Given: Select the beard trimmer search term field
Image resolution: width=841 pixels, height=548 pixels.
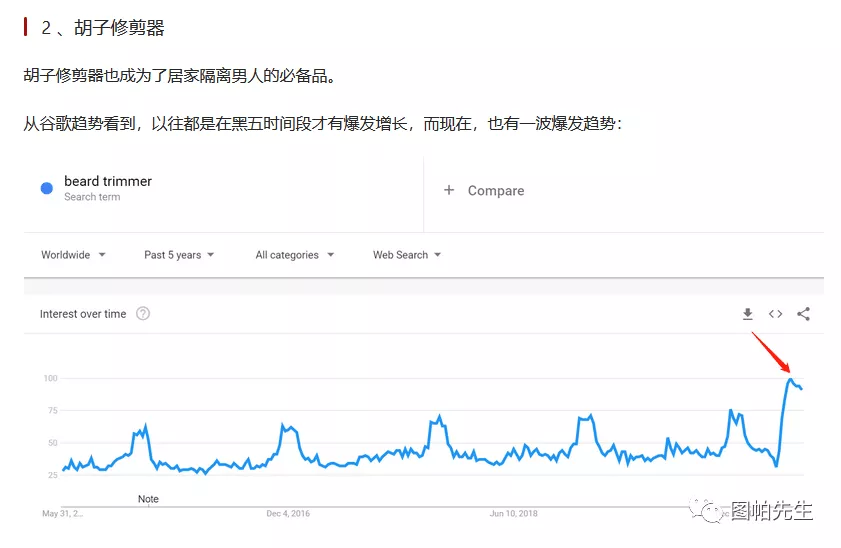Looking at the screenshot, I should pos(108,182).
